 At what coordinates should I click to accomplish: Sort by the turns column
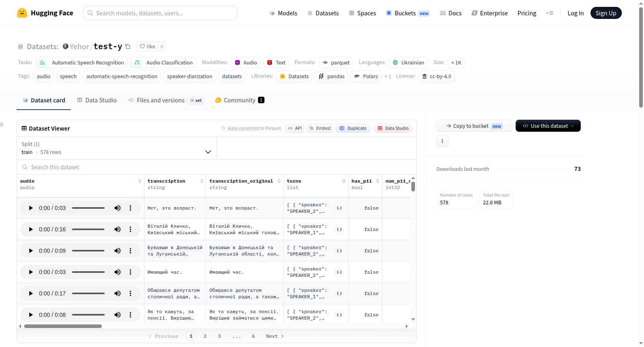click(344, 181)
